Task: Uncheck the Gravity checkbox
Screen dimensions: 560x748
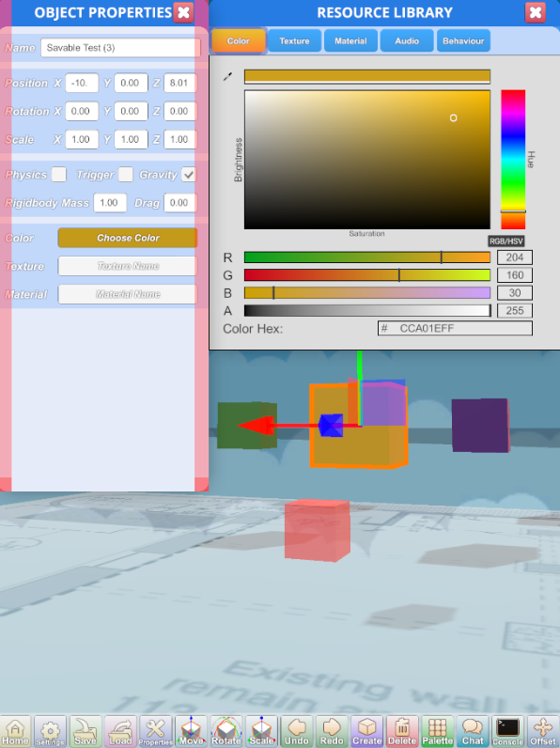Action: (x=189, y=175)
